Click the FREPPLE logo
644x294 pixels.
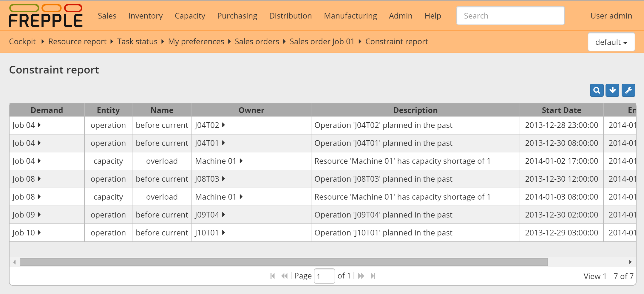[x=45, y=15]
